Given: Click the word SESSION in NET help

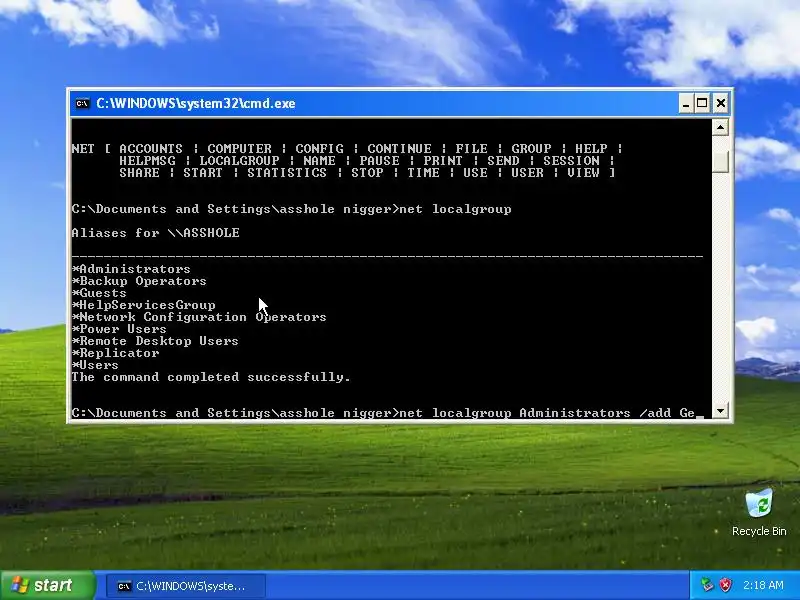Looking at the screenshot, I should point(571,161).
